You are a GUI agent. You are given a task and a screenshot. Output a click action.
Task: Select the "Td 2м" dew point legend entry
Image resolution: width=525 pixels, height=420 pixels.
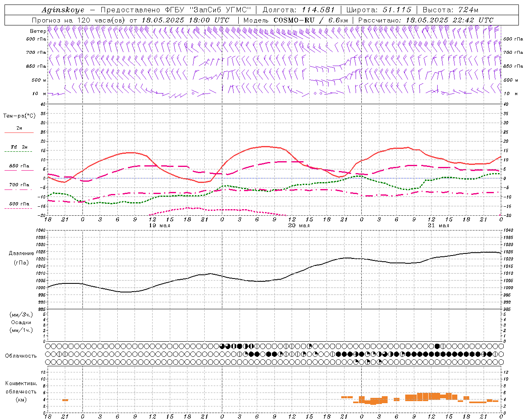[19, 147]
